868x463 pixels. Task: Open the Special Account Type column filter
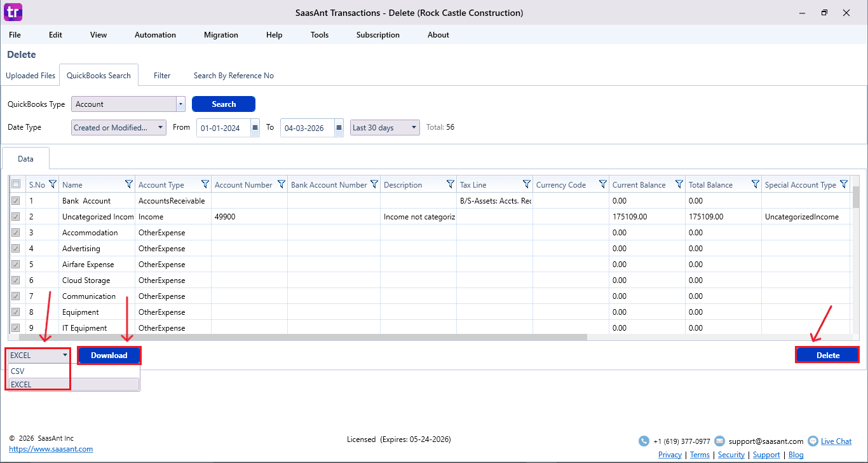843,184
